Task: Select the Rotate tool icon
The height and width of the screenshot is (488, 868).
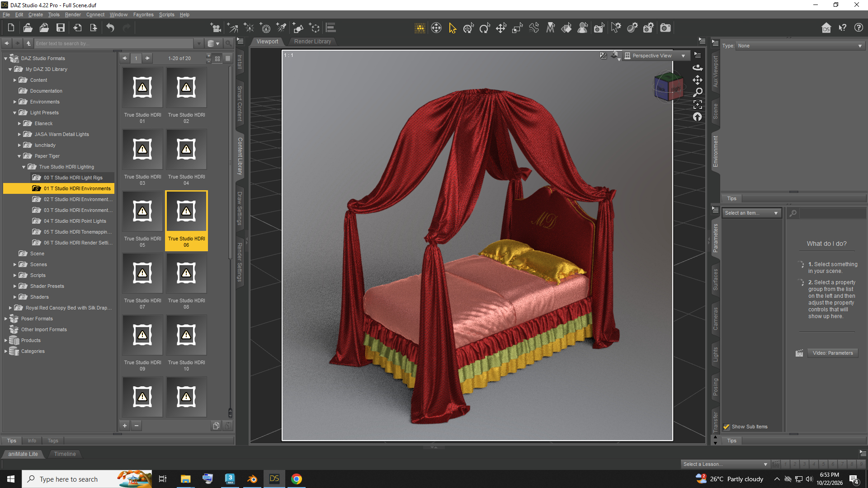Action: click(485, 28)
